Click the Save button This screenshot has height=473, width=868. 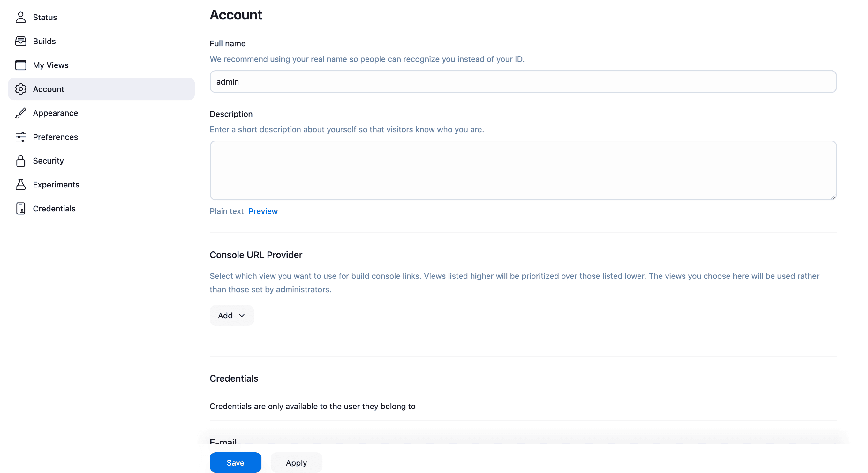coord(235,462)
